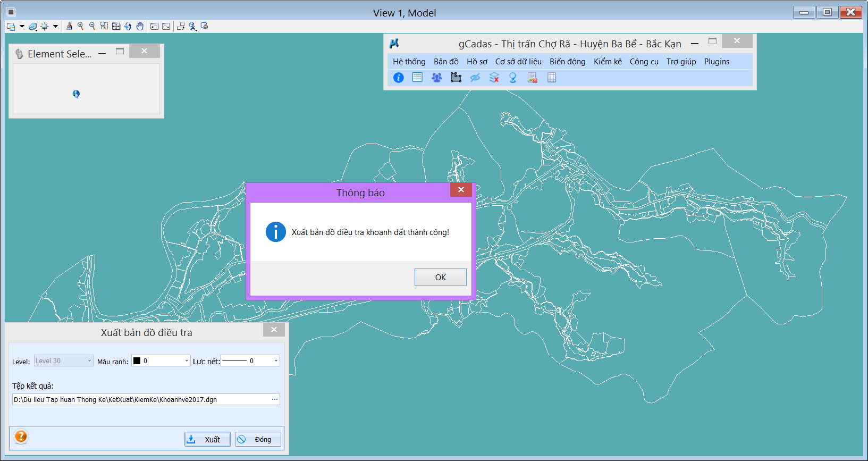This screenshot has height=461, width=868.
Task: Select the Pan View hand tool
Action: (140, 26)
